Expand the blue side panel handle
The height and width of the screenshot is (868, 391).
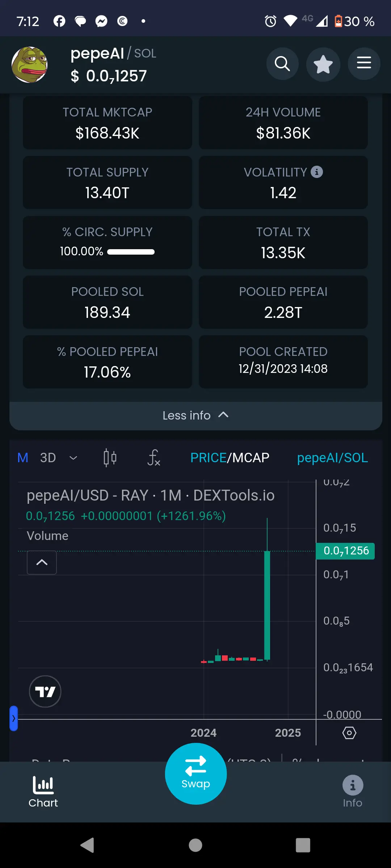pyautogui.click(x=14, y=718)
